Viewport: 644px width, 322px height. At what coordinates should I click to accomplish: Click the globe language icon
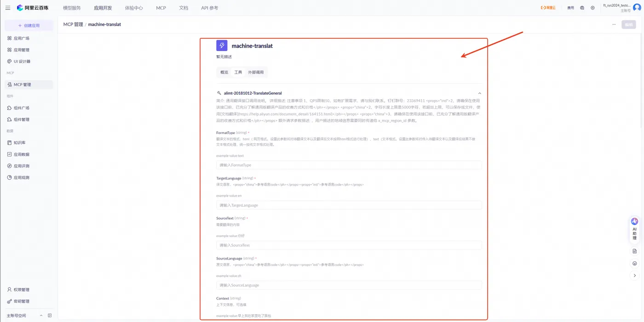click(x=582, y=8)
